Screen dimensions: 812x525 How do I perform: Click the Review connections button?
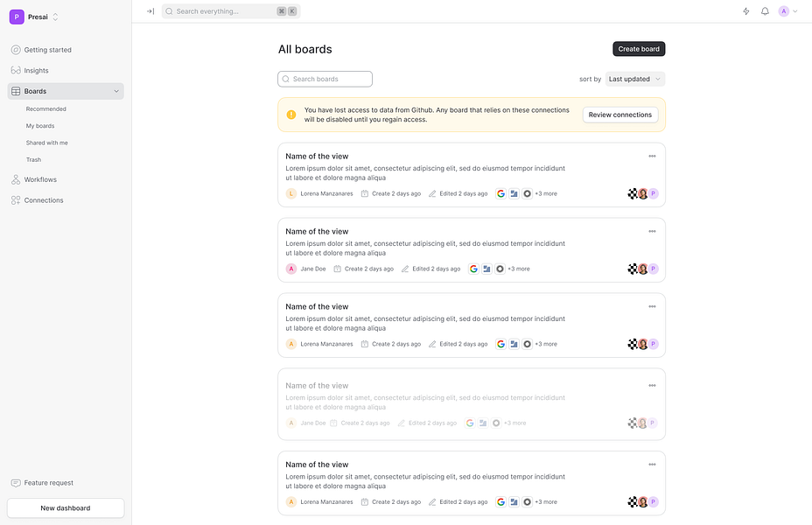coord(619,115)
